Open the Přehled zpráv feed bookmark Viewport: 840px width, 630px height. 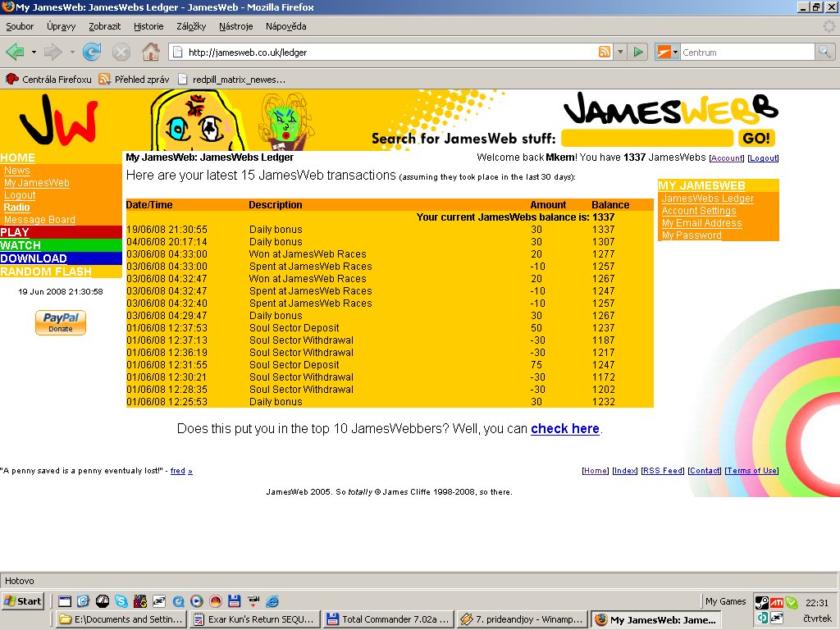coord(134,80)
